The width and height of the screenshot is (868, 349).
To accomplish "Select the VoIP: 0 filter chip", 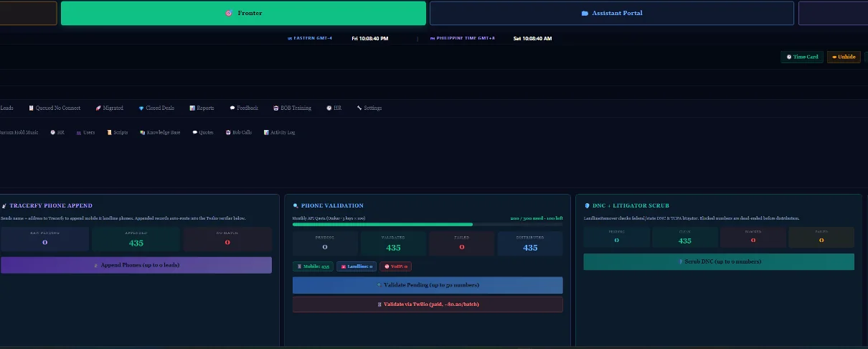I will [x=395, y=266].
